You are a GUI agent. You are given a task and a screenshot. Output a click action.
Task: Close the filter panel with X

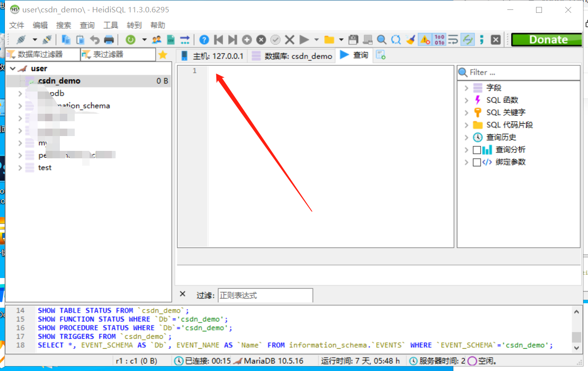point(183,294)
